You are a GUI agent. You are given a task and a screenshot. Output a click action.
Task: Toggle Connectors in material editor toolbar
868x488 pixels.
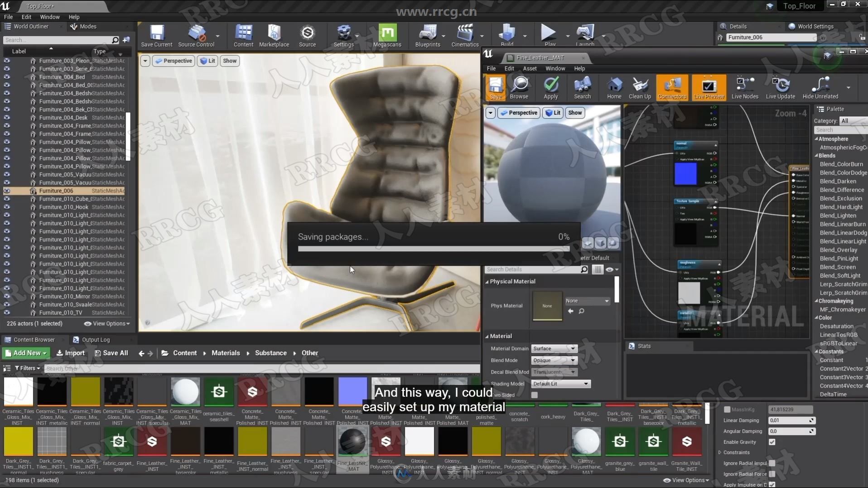pyautogui.click(x=672, y=87)
